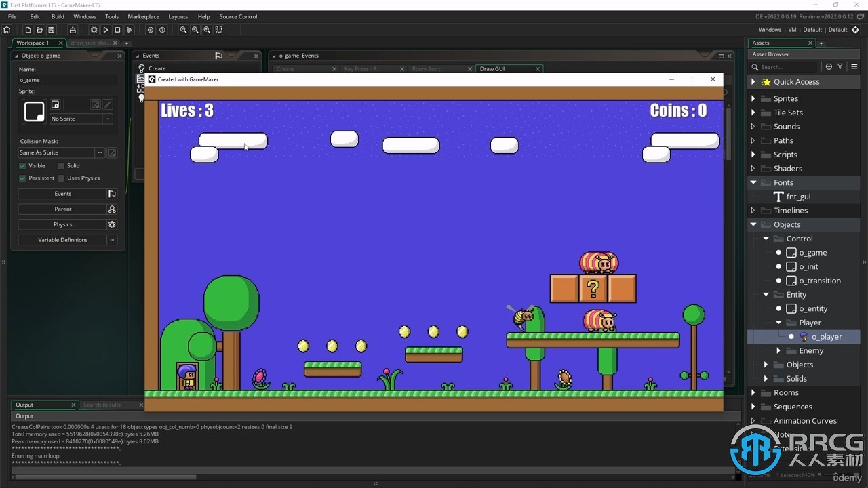Viewport: 868px width, 488px height.
Task: Click the Parent button
Action: click(62, 209)
